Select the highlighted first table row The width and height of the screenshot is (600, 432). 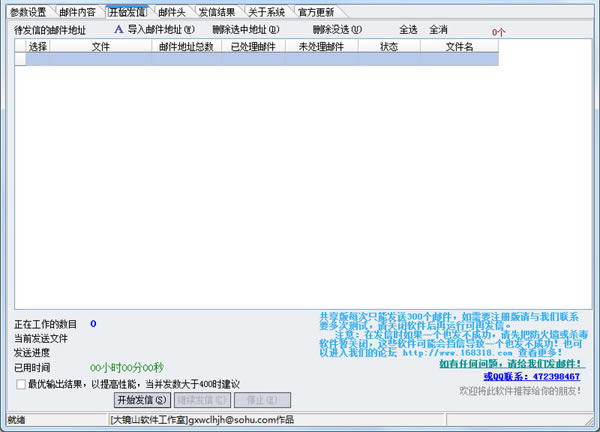click(x=262, y=59)
